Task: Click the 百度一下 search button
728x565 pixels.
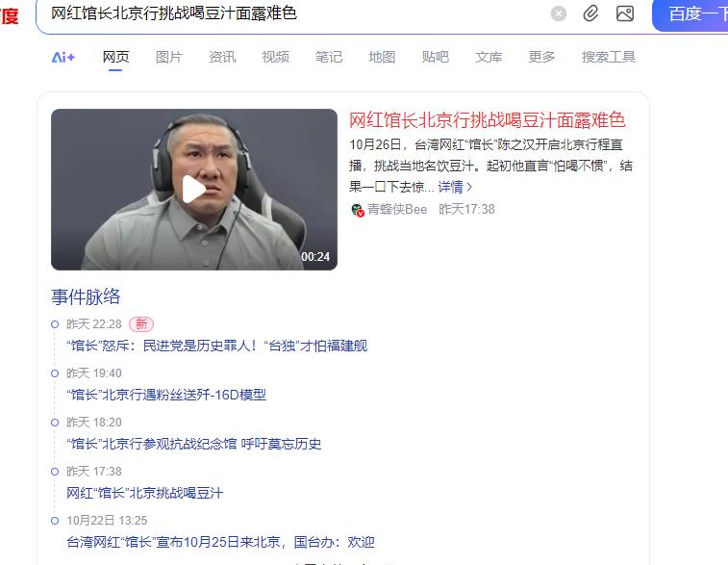Action: [x=690, y=14]
